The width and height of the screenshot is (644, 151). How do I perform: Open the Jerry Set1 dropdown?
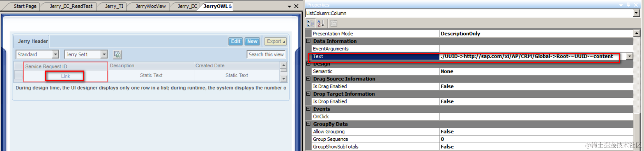tap(104, 54)
